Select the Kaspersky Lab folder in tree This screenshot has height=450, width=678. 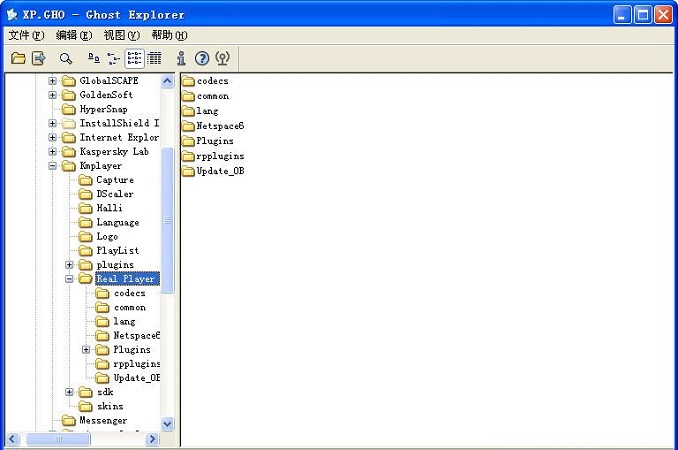[113, 152]
